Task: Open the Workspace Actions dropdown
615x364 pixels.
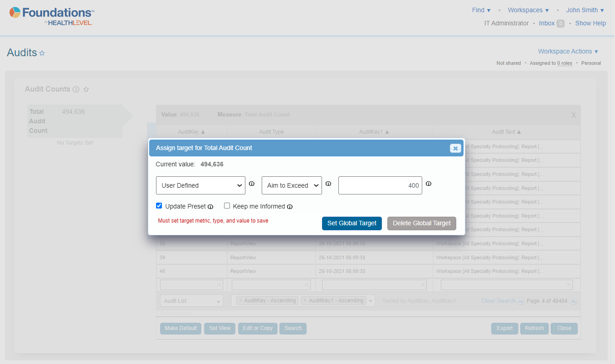Action: 568,51
